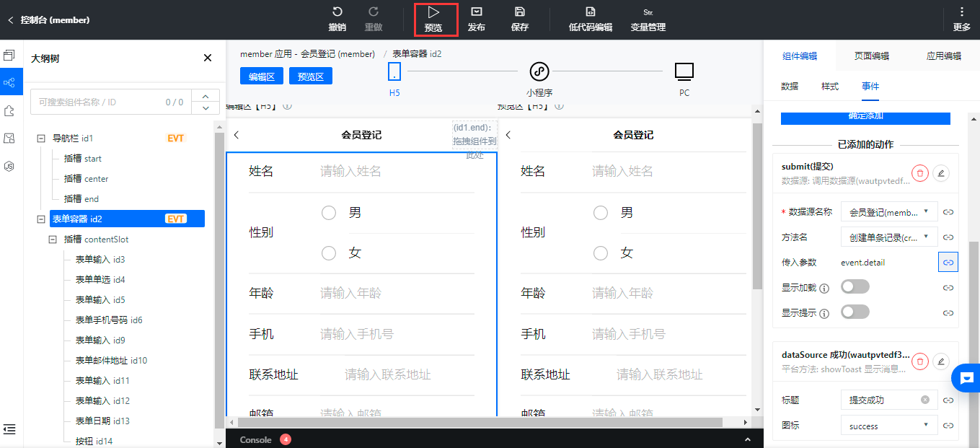Click the 预览 play icon in toolbar
Screen dimensions: 980x448
[433, 12]
